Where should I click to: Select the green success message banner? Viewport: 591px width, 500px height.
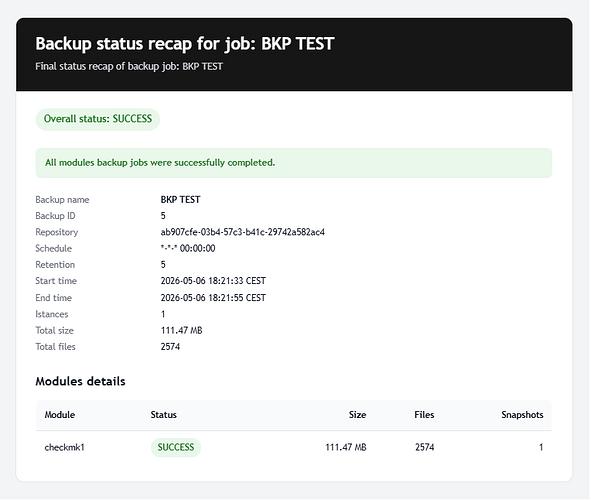click(x=294, y=163)
